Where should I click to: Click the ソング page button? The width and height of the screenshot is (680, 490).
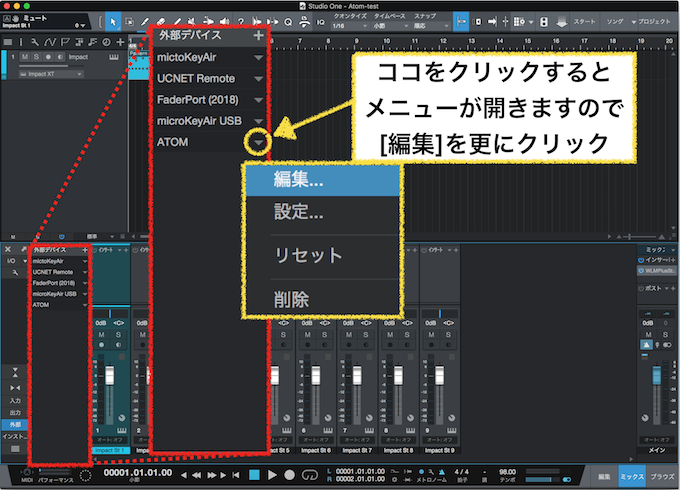pos(615,22)
